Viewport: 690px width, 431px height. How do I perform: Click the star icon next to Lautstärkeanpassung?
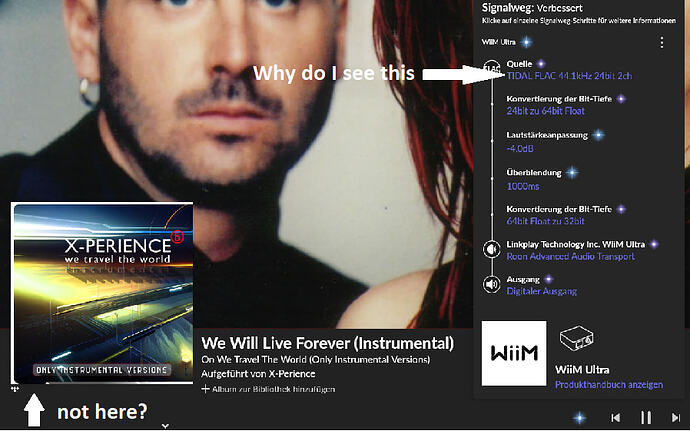point(598,135)
